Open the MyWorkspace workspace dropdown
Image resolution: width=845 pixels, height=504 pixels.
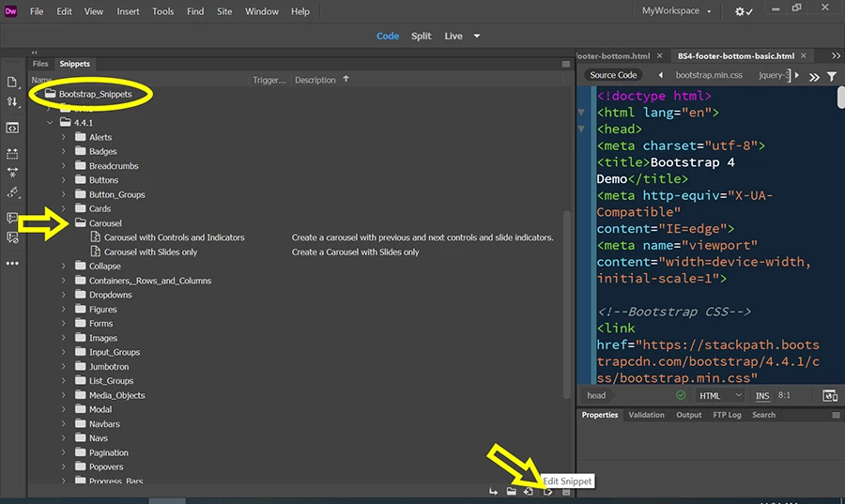coord(676,10)
